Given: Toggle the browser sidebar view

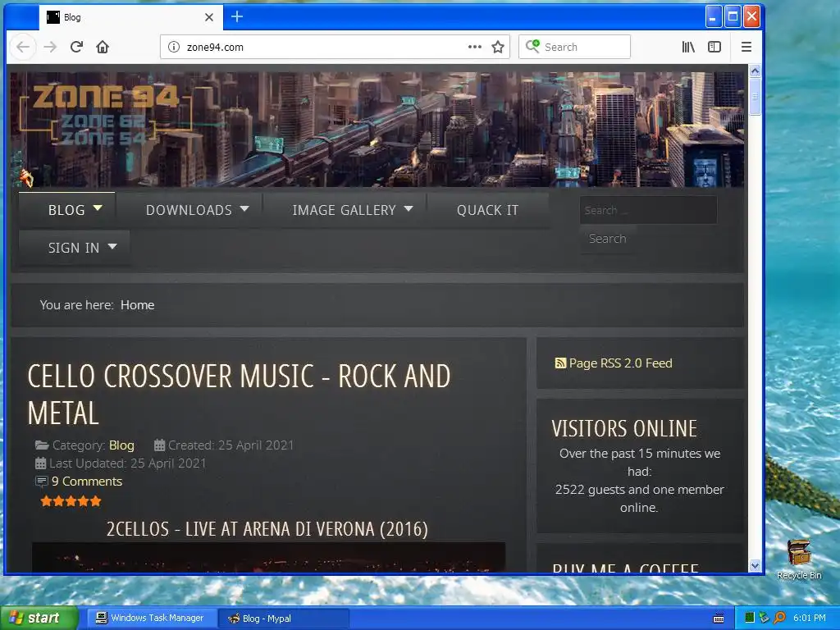Looking at the screenshot, I should click(714, 47).
